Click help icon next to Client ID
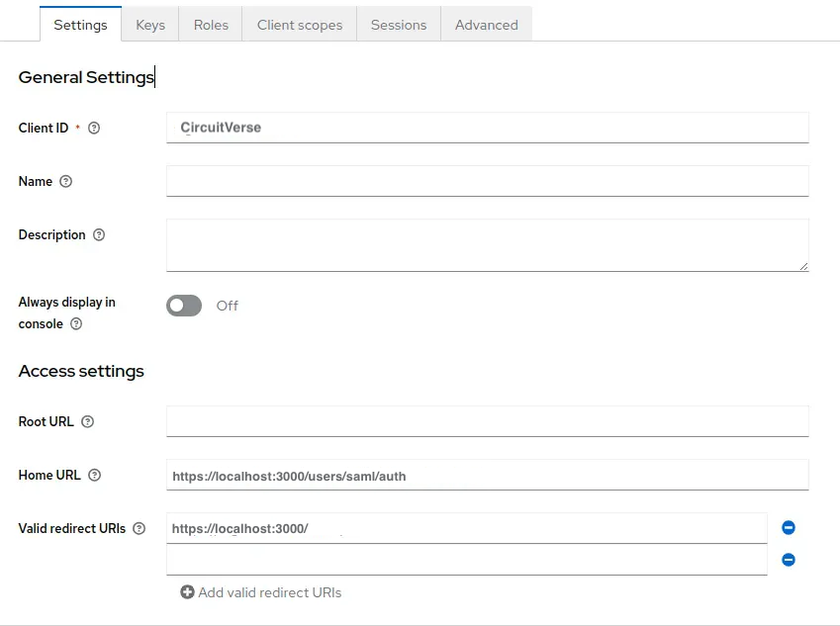This screenshot has height=626, width=840. click(94, 129)
